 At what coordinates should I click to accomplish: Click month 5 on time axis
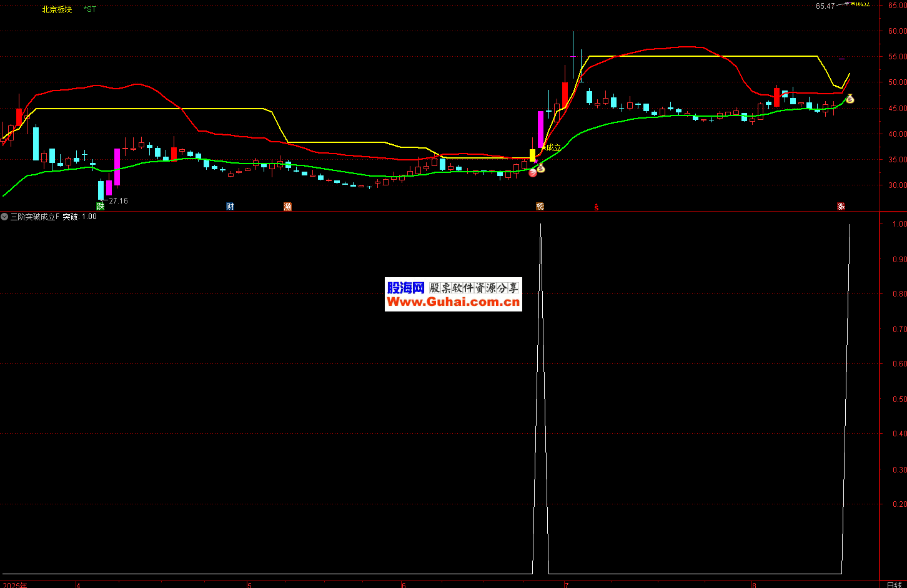(249, 585)
